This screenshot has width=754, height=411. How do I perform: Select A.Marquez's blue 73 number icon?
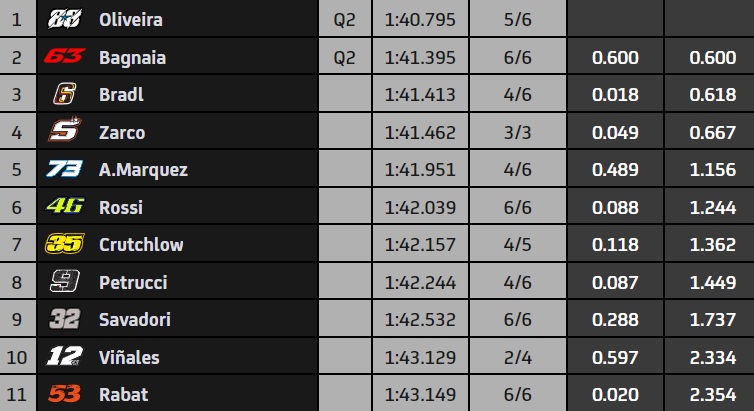(64, 169)
